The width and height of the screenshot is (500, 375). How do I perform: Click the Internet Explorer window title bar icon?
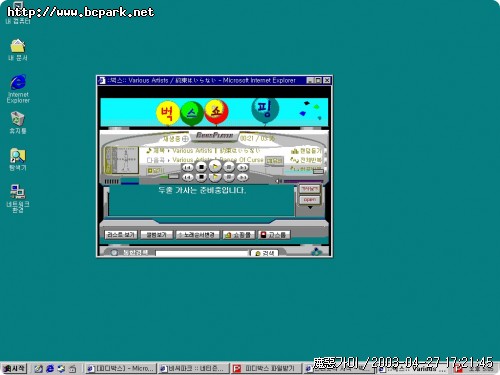coord(102,80)
